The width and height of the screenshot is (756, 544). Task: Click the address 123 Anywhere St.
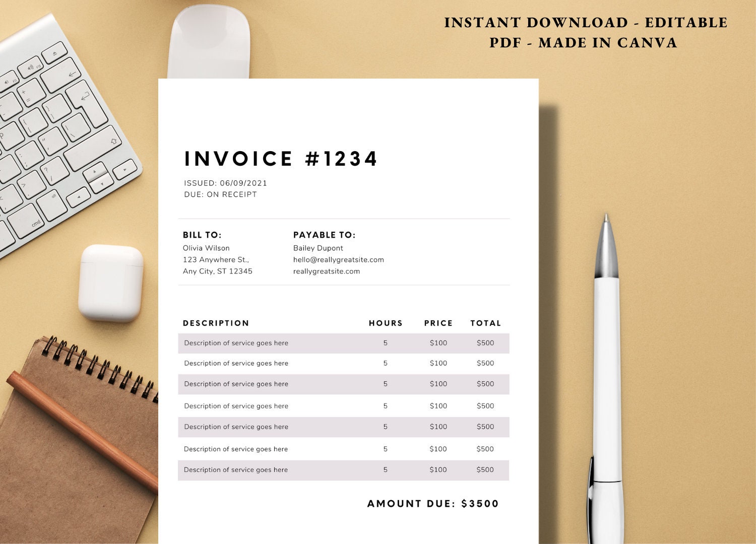(x=216, y=259)
